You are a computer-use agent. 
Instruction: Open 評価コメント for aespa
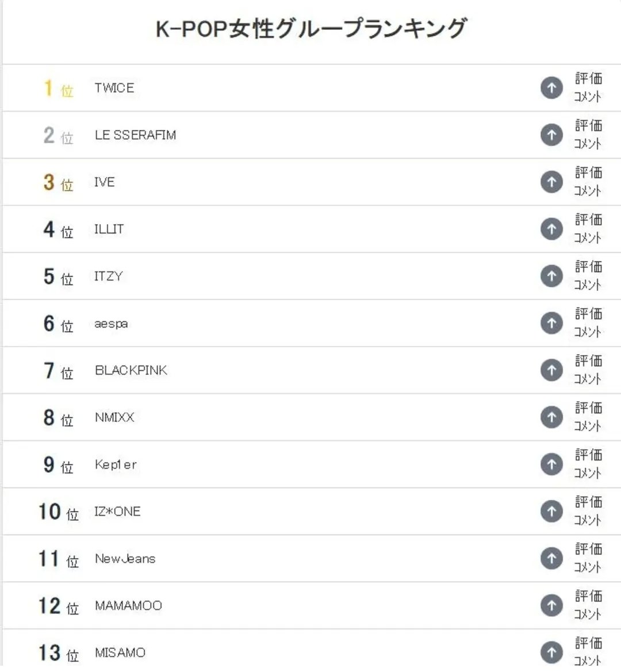pyautogui.click(x=588, y=323)
